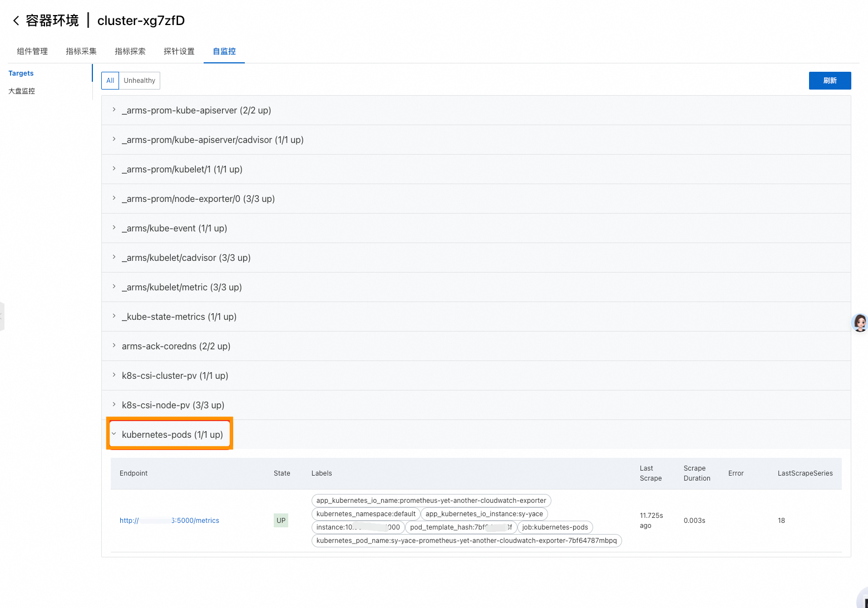Click the 刷新 refresh button
The image size is (868, 608).
point(830,81)
